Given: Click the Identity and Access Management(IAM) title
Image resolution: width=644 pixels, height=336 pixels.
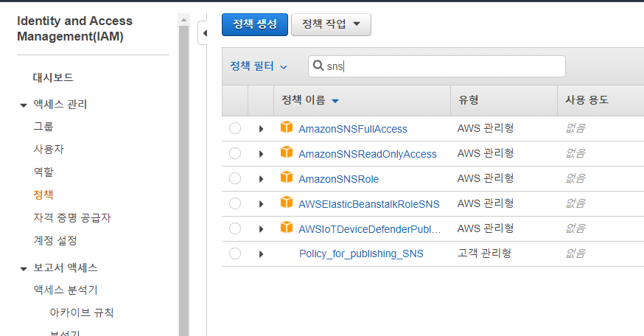Looking at the screenshot, I should tap(74, 29).
